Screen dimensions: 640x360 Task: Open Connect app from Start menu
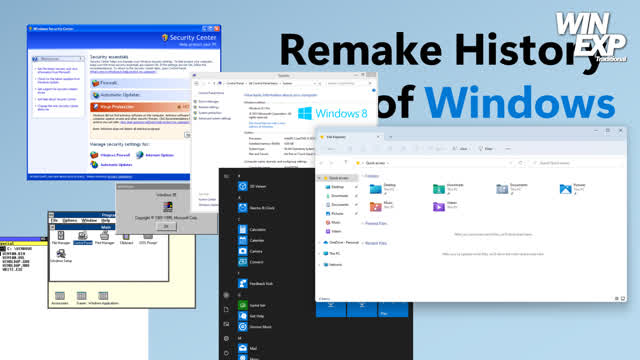coord(251,262)
